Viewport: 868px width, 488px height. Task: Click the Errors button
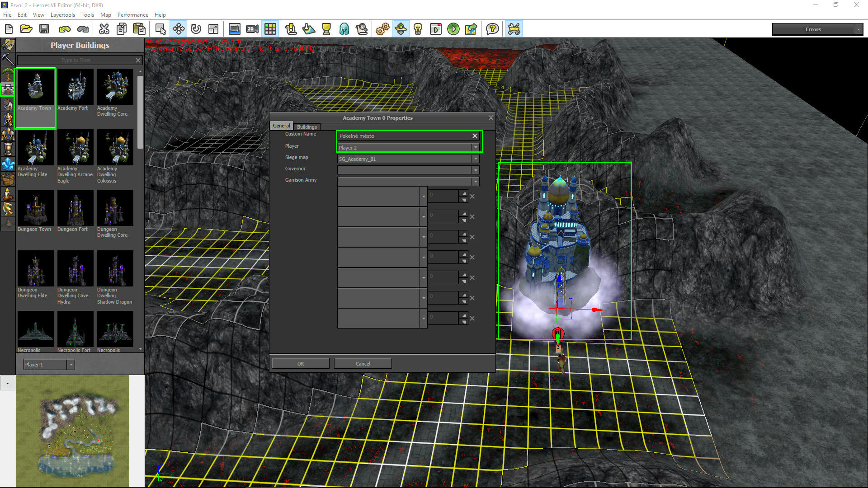[x=813, y=29]
